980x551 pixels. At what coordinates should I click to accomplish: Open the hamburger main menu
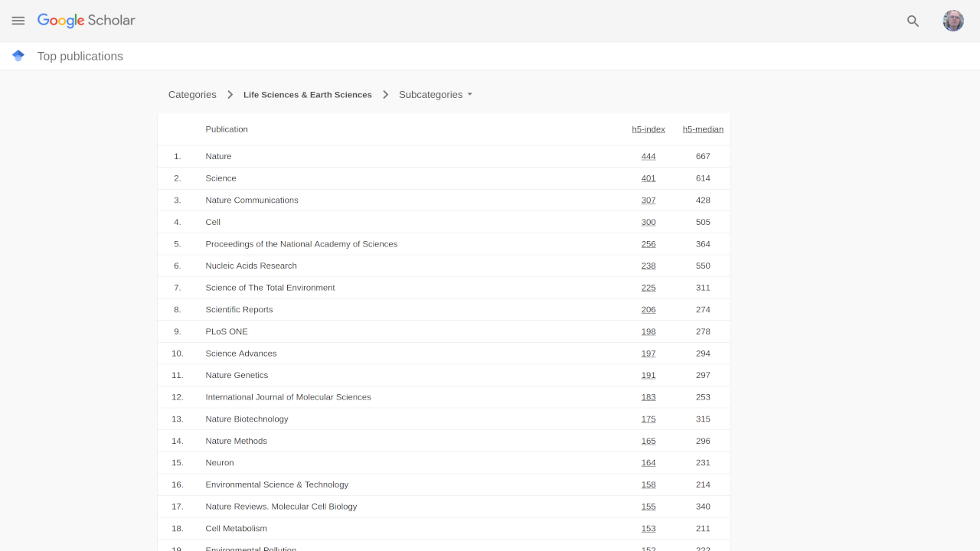(18, 21)
